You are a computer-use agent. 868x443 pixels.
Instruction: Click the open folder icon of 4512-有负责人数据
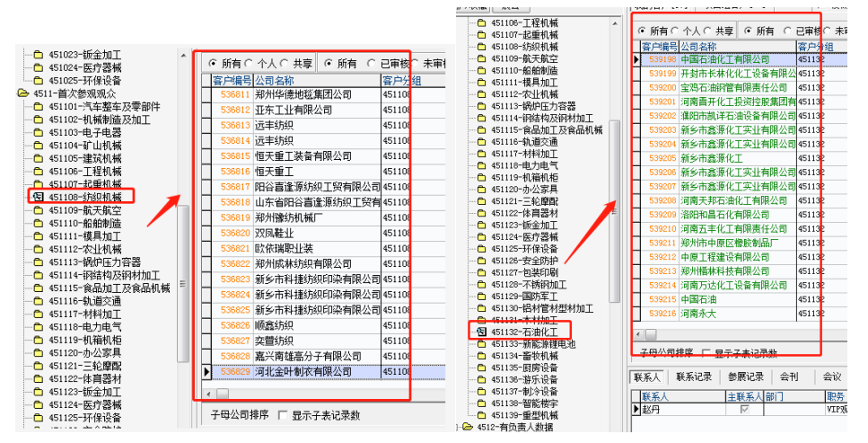coord(469,427)
